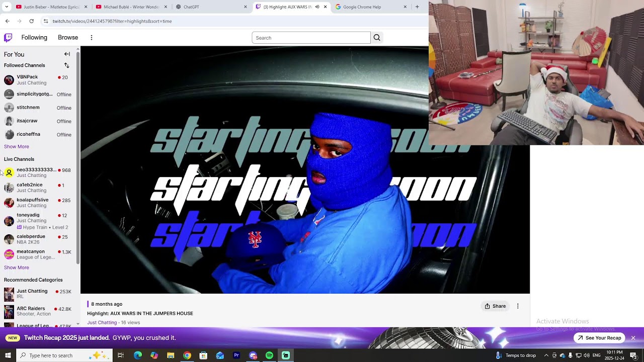The width and height of the screenshot is (644, 362).
Task: Open Spotify from the taskbar
Action: 269,355
